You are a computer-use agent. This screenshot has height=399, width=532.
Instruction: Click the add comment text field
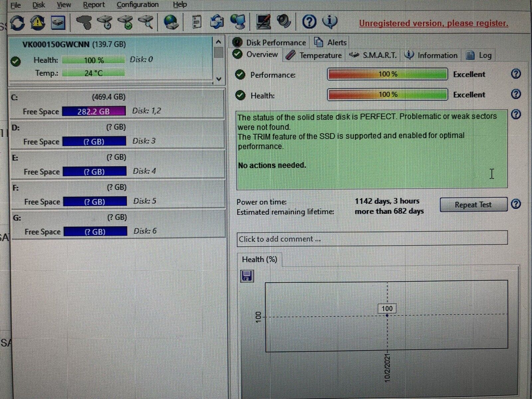(x=372, y=239)
